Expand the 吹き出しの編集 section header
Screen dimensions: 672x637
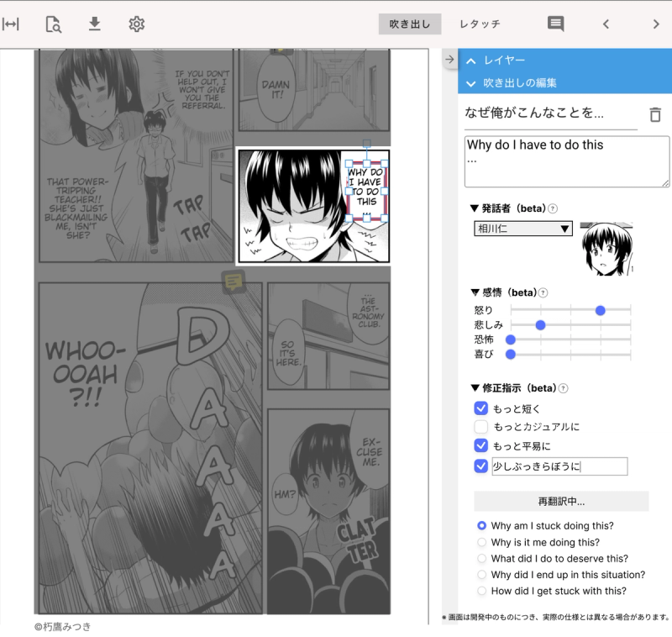coord(564,82)
